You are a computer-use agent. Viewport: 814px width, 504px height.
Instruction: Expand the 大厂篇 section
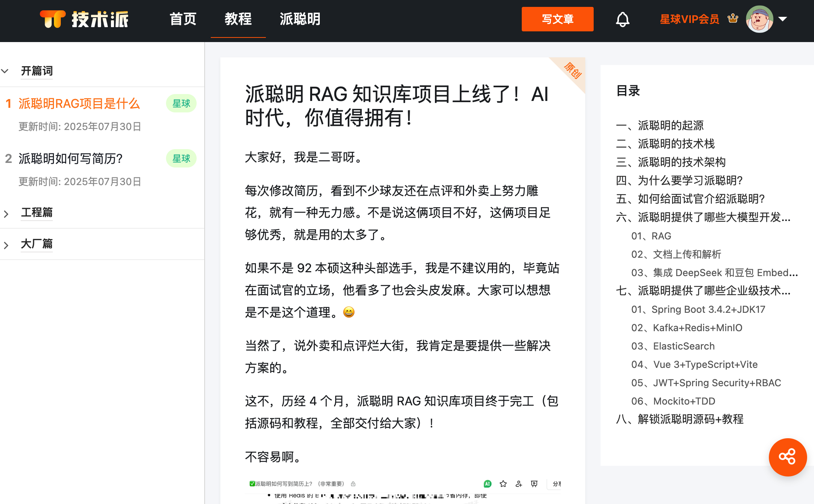37,244
